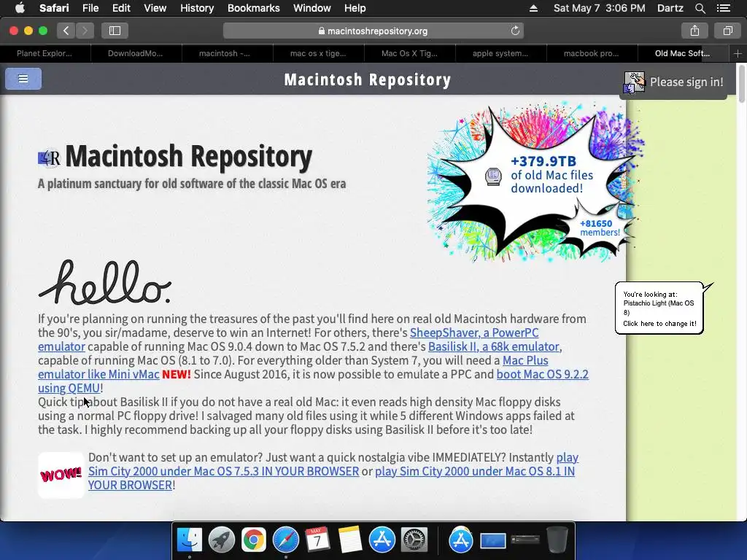Click the date and time in menu bar
Viewport: 747px width, 560px height.
point(600,8)
